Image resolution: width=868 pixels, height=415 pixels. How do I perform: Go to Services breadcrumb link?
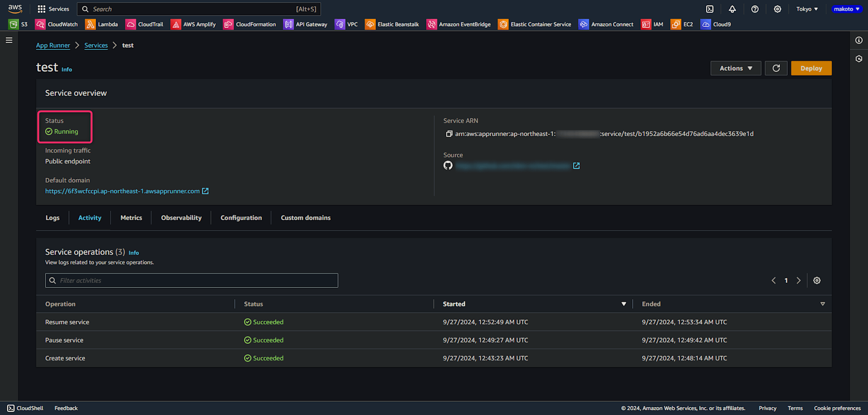(96, 45)
